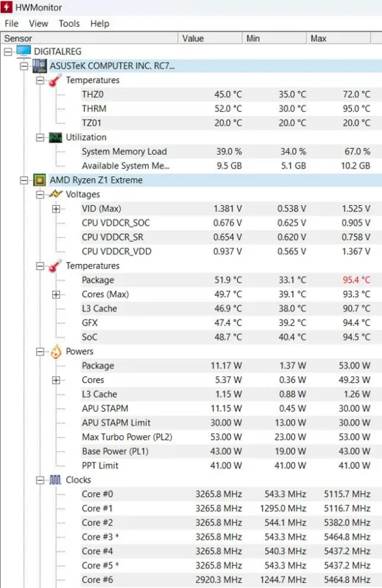
Task: Open the Help menu
Action: tap(100, 24)
